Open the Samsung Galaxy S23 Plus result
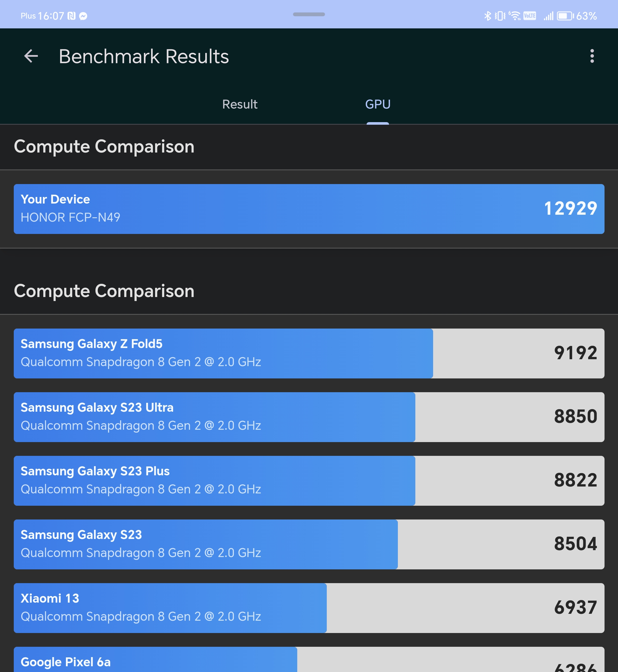This screenshot has width=618, height=672. tap(309, 480)
